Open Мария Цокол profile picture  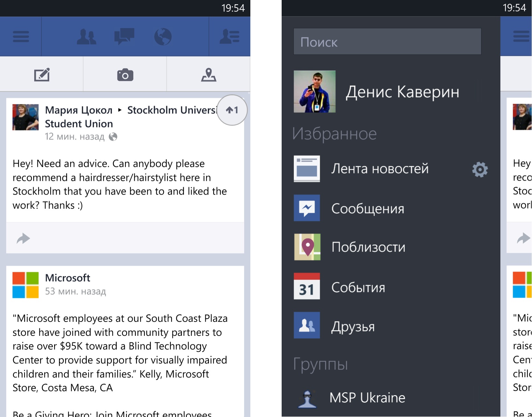click(25, 117)
